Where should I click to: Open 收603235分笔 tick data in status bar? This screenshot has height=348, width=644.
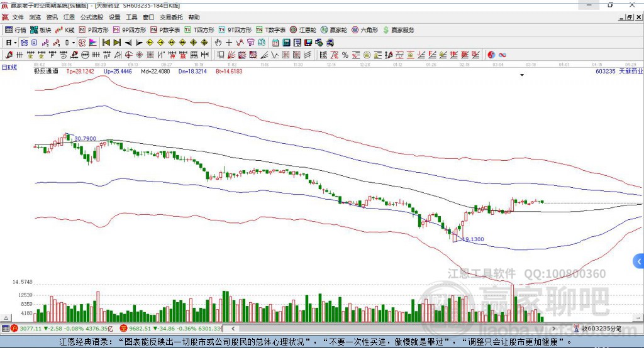coord(597,329)
